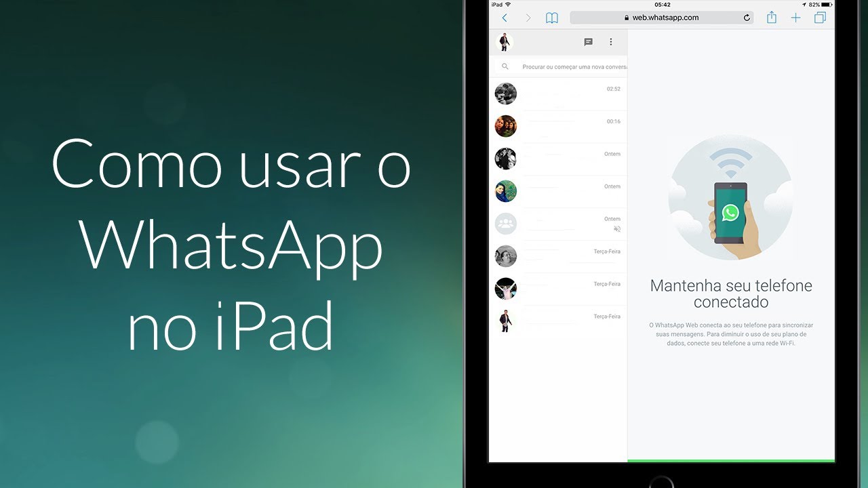Open the Safari bookmarks book icon

click(552, 18)
